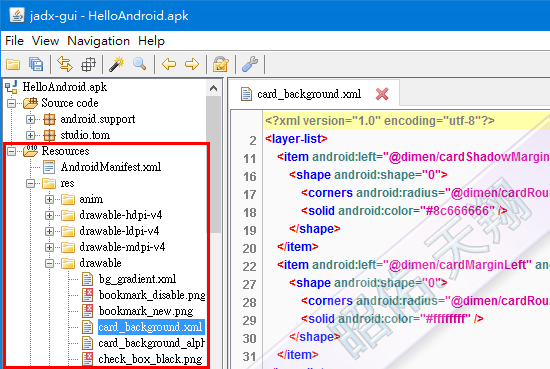Open card_background_alpha file in tree
The image size is (550, 369).
click(x=152, y=343)
